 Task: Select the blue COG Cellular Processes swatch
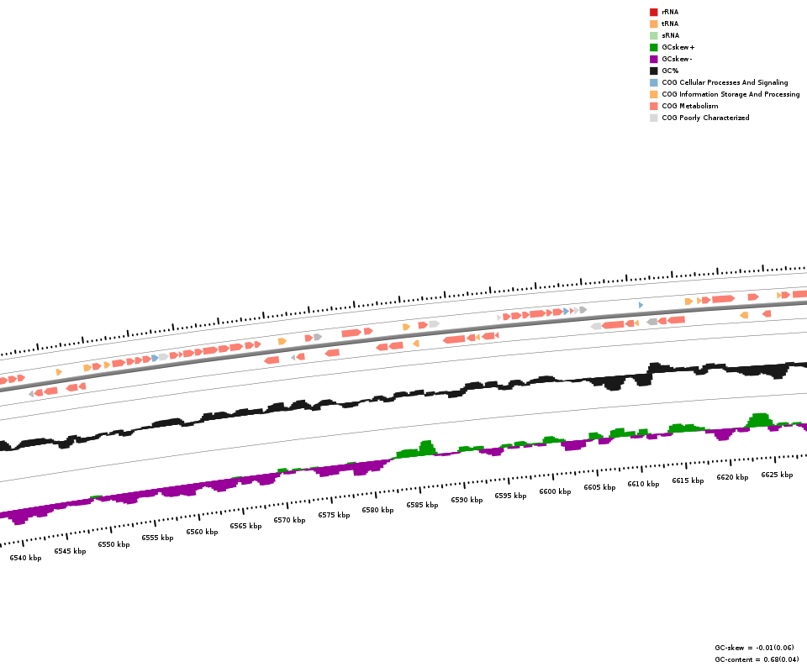(653, 82)
